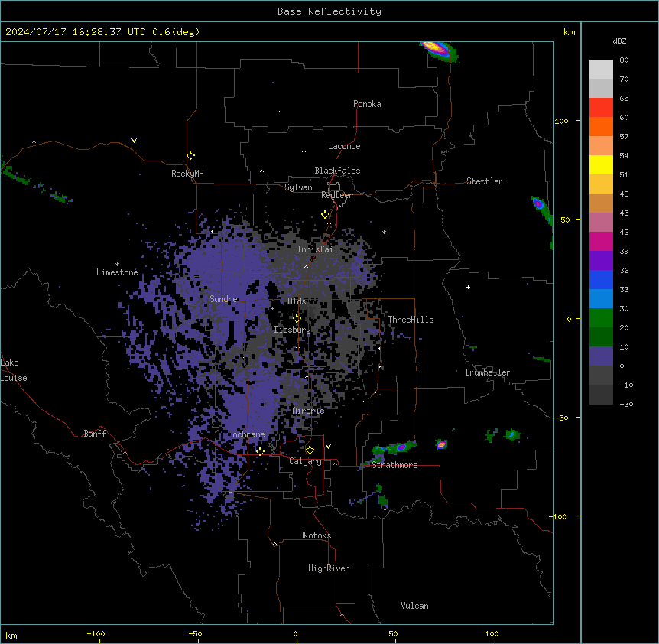The width and height of the screenshot is (659, 644).
Task: Select the 80 value on dBZ scale
Action: 624,60
